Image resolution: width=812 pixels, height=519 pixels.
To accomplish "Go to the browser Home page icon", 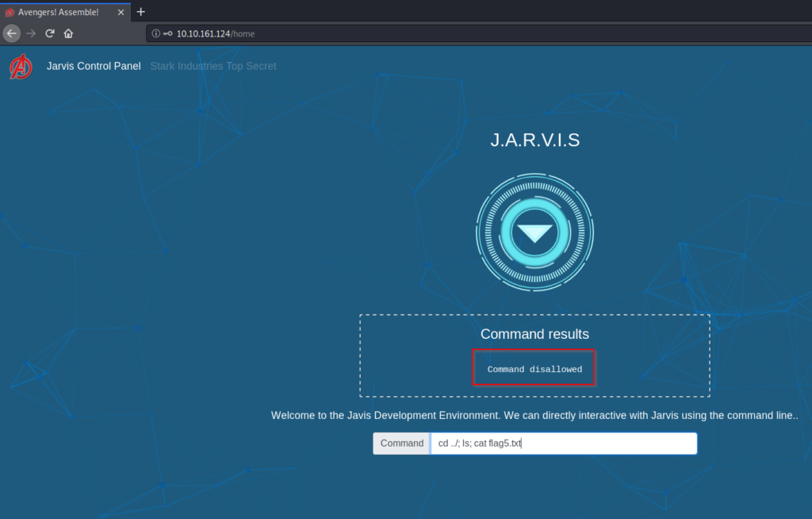I will pos(69,33).
